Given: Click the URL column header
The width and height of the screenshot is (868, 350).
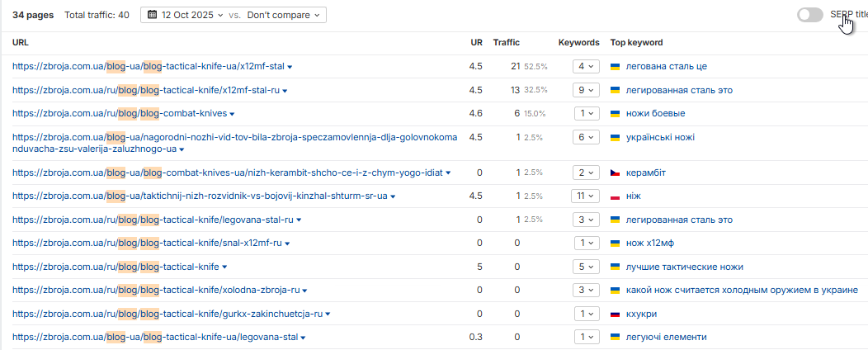Looking at the screenshot, I should point(21,43).
